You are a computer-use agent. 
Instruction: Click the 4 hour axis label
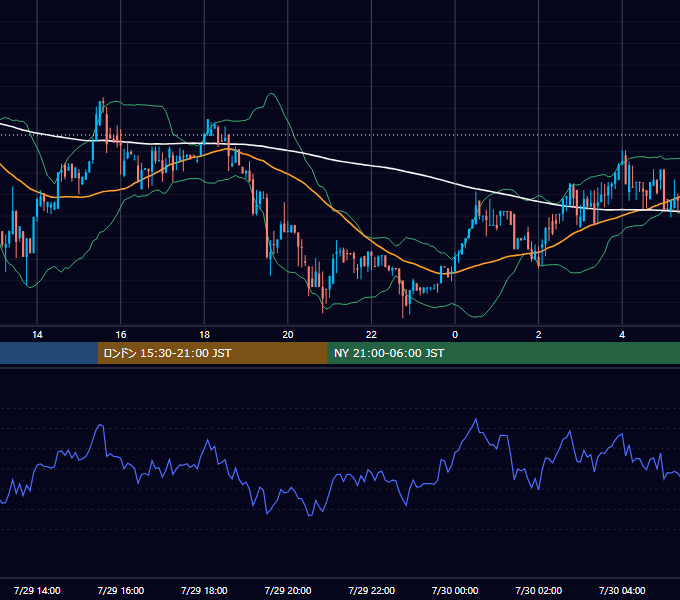pos(622,335)
